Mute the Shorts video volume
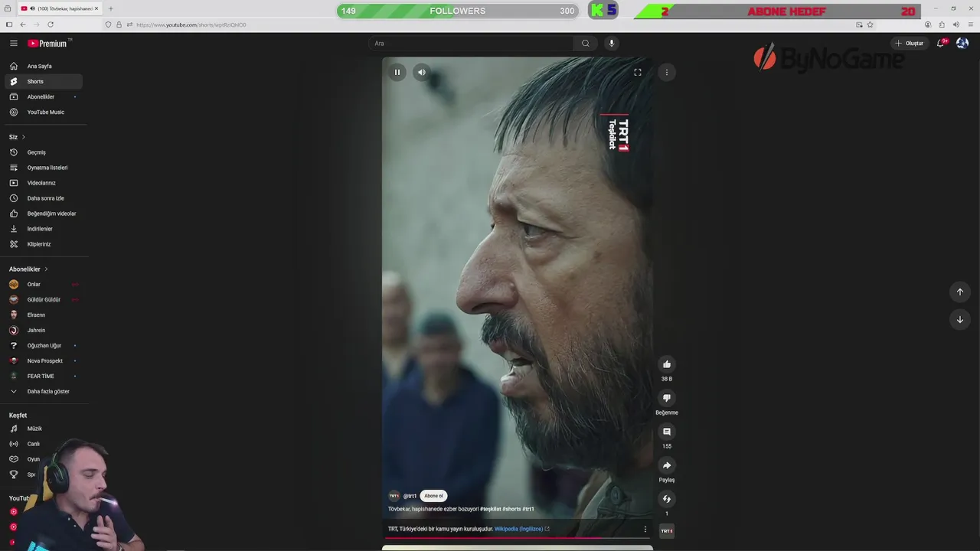 [x=421, y=72]
